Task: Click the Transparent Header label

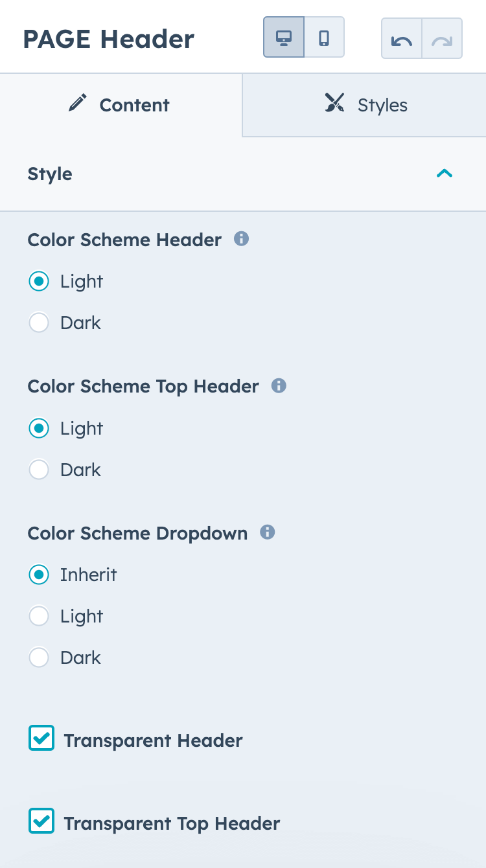Action: point(153,740)
